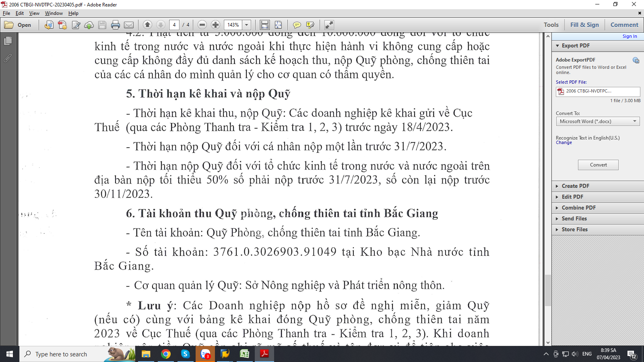
Task: Add a sticky note comment
Action: (297, 25)
